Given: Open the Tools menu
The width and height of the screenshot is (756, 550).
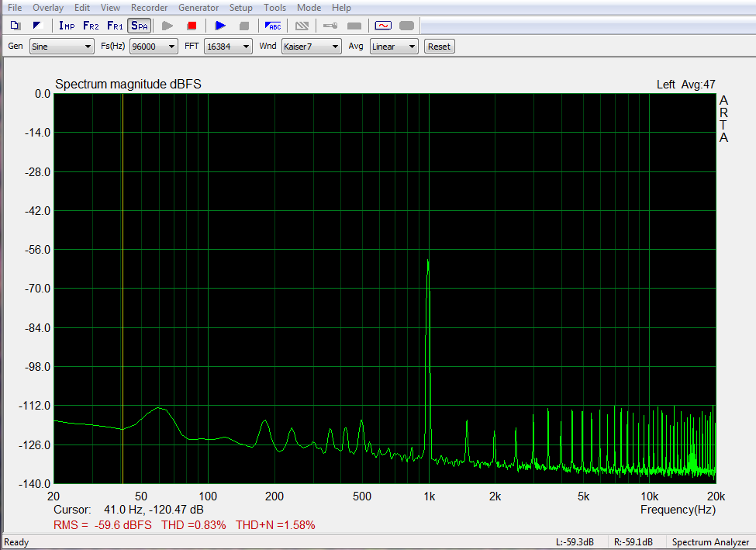Looking at the screenshot, I should click(x=274, y=8).
